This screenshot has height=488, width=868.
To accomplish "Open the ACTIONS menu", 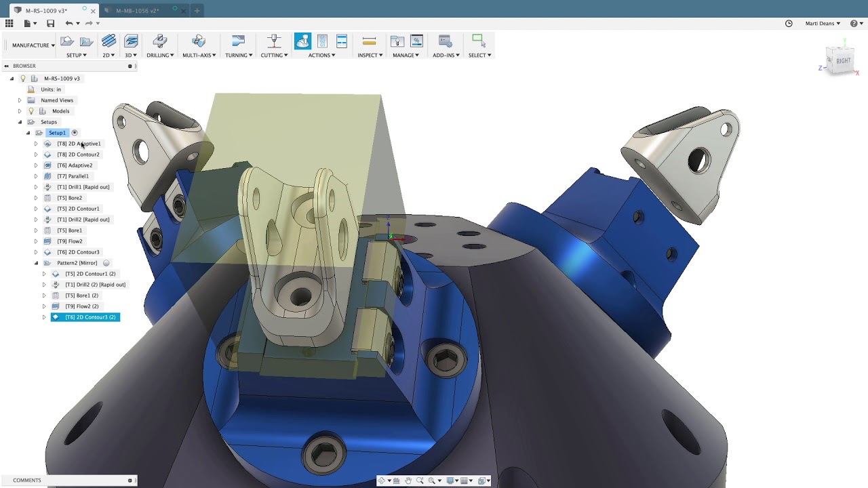I will point(321,55).
